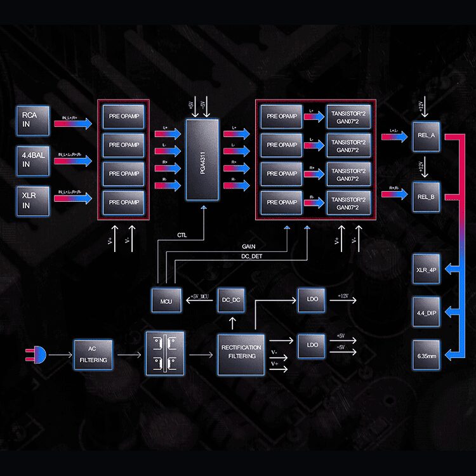Viewport: 476px width, 476px height.
Task: Select the LDO block outputting +12V
Action: point(312,300)
